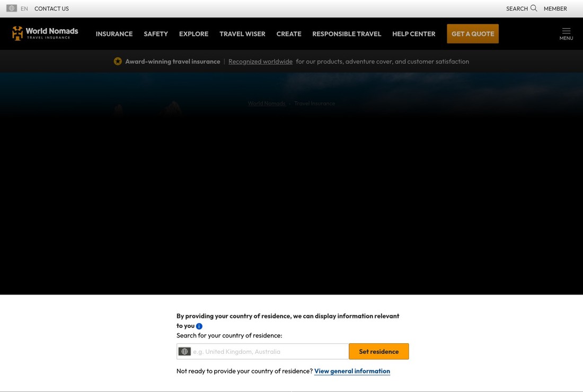Click the globe language icon in top bar
583x392 pixels.
tap(12, 8)
